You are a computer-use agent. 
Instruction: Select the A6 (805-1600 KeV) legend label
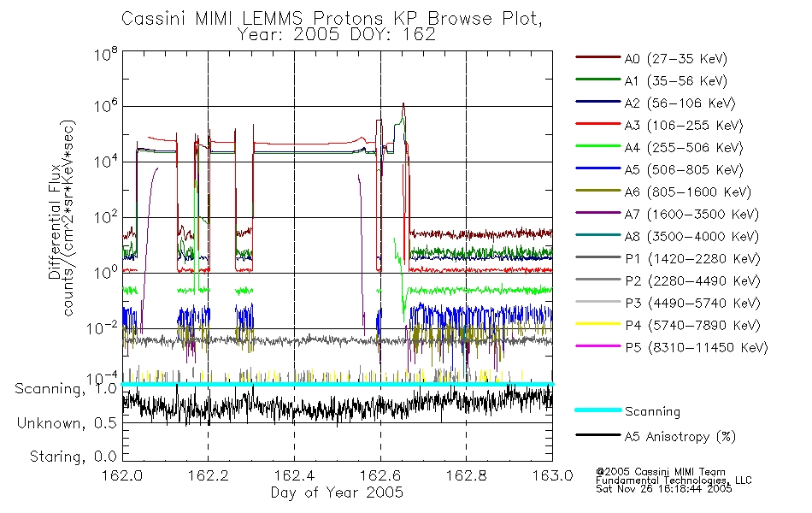[688, 192]
